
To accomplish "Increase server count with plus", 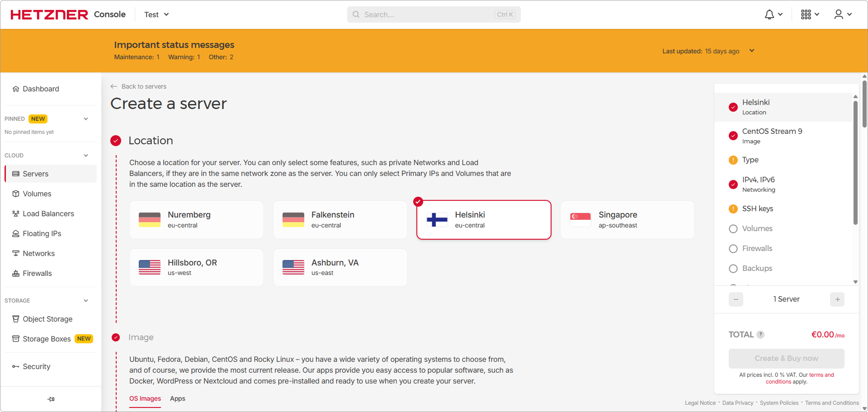I will click(837, 299).
